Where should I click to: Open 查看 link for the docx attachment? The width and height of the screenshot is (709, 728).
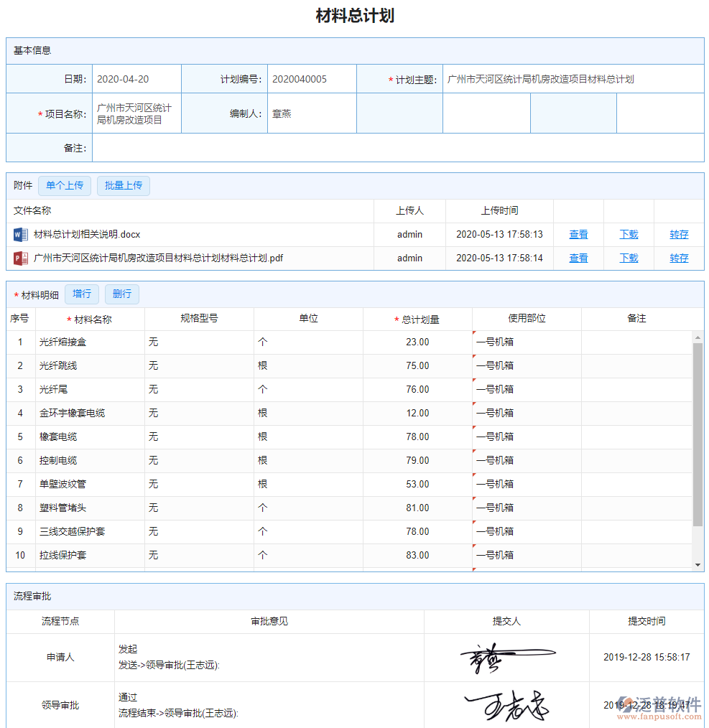click(x=578, y=234)
